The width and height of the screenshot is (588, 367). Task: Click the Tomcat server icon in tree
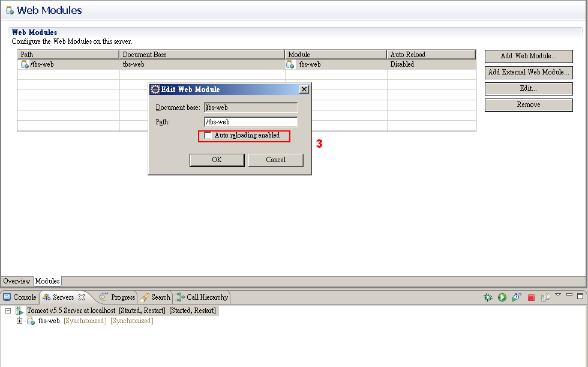tap(19, 311)
